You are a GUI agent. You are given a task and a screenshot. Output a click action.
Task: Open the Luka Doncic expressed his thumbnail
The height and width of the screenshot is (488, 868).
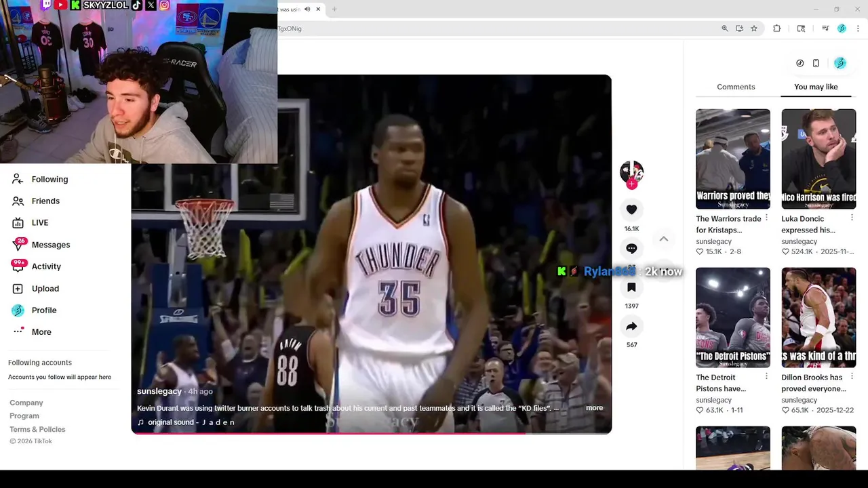point(818,159)
